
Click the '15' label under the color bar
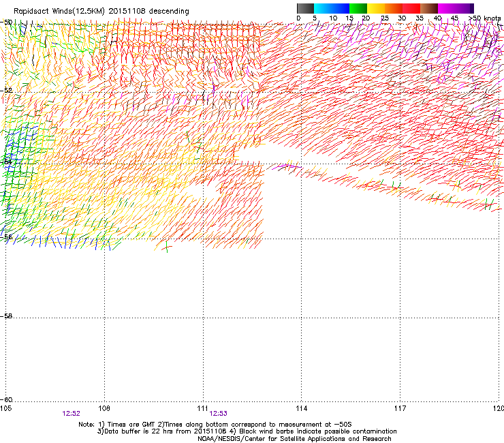click(x=349, y=18)
